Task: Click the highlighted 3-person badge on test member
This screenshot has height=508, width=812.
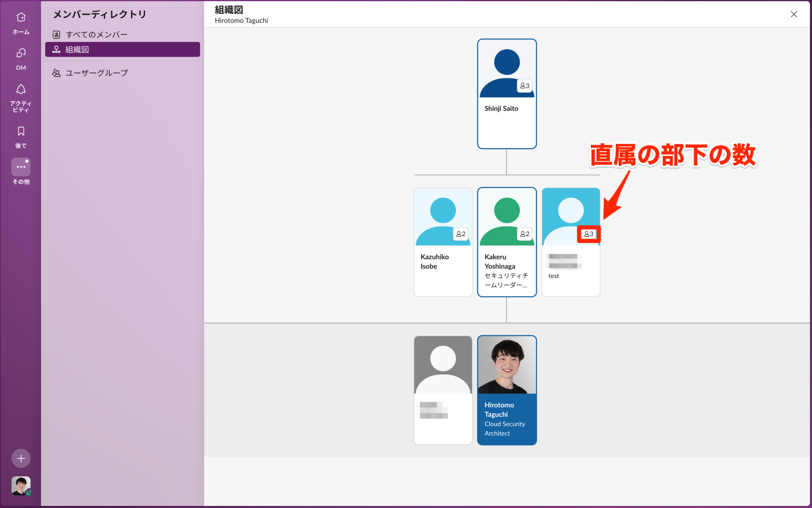Action: tap(588, 234)
